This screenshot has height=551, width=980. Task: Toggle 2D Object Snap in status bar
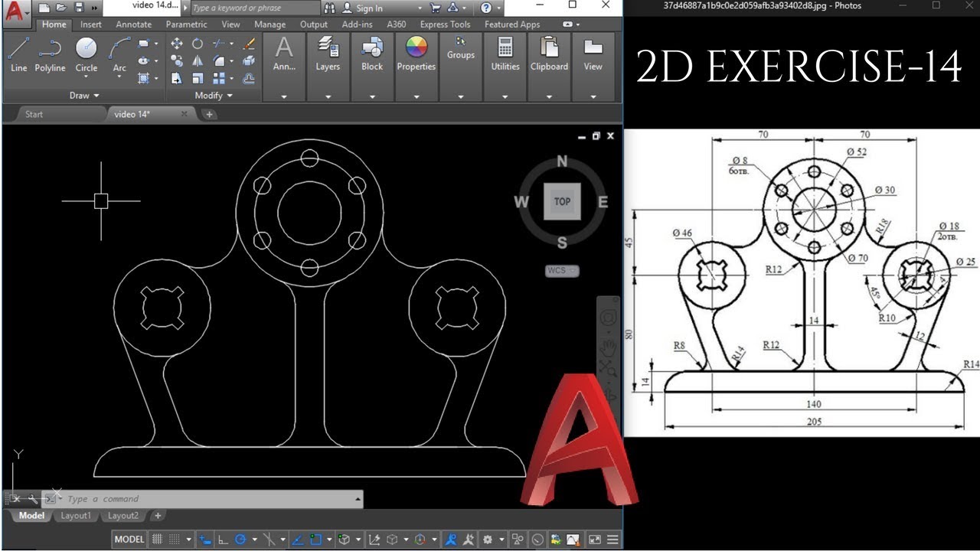click(315, 540)
